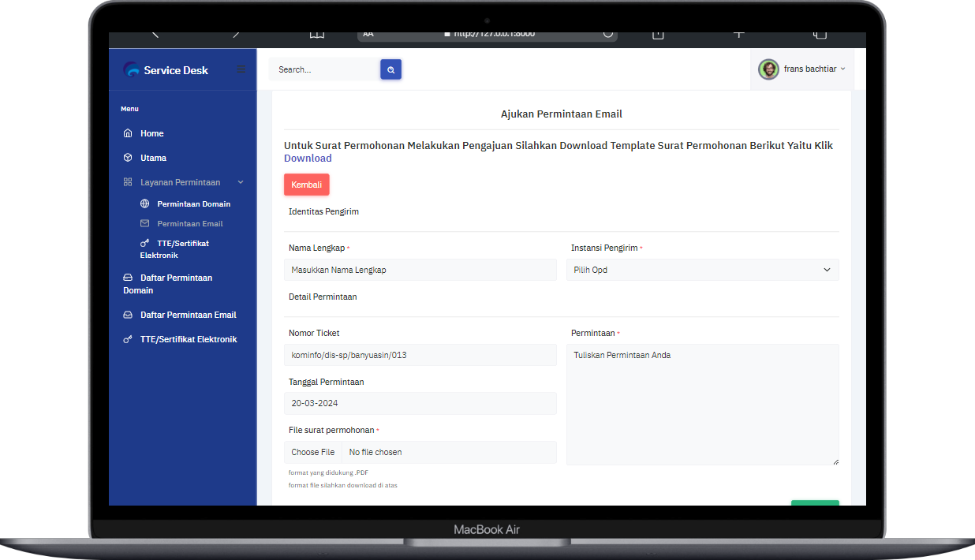Image resolution: width=975 pixels, height=560 pixels.
Task: Toggle the sidebar with the hamburger icon
Action: tap(241, 69)
